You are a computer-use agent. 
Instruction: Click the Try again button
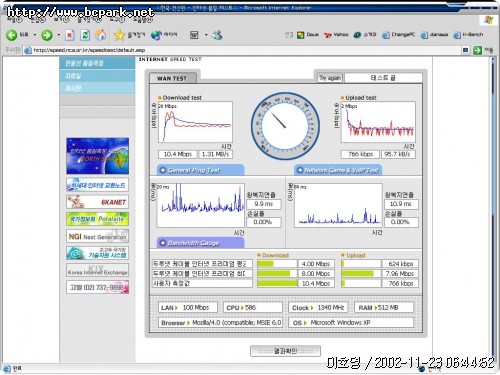point(330,78)
